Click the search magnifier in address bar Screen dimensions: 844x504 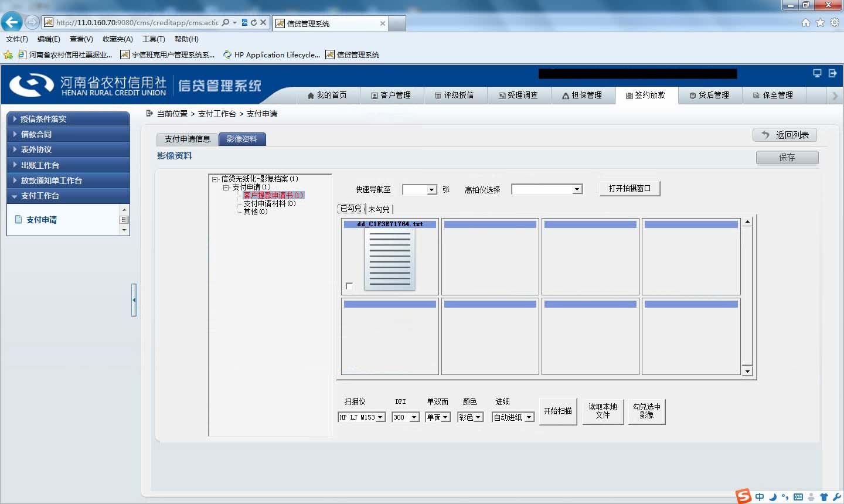tap(226, 23)
